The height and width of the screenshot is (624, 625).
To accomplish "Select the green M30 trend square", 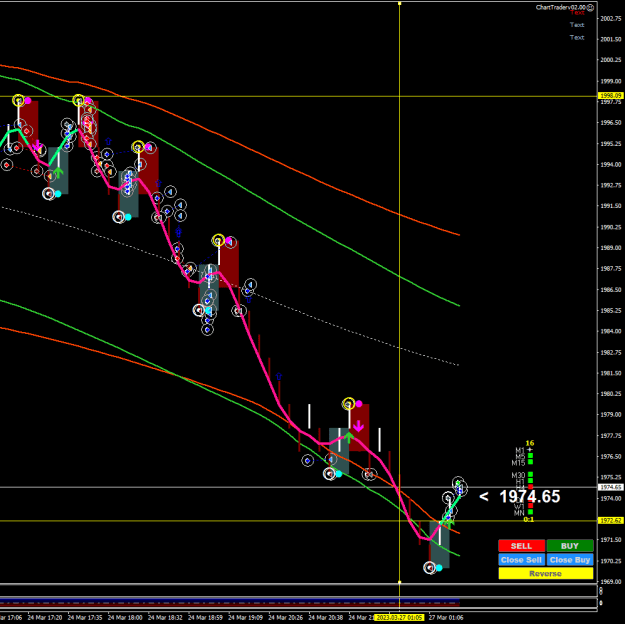I will pos(530,474).
